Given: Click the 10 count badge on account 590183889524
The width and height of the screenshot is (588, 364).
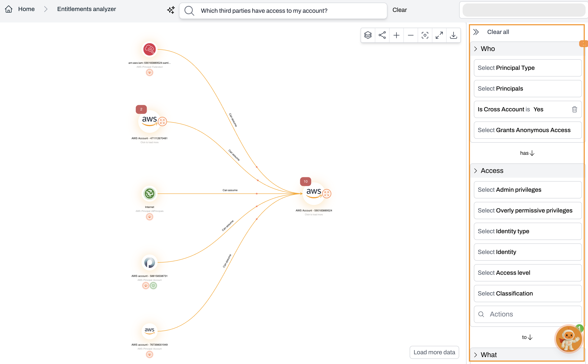Looking at the screenshot, I should [305, 182].
